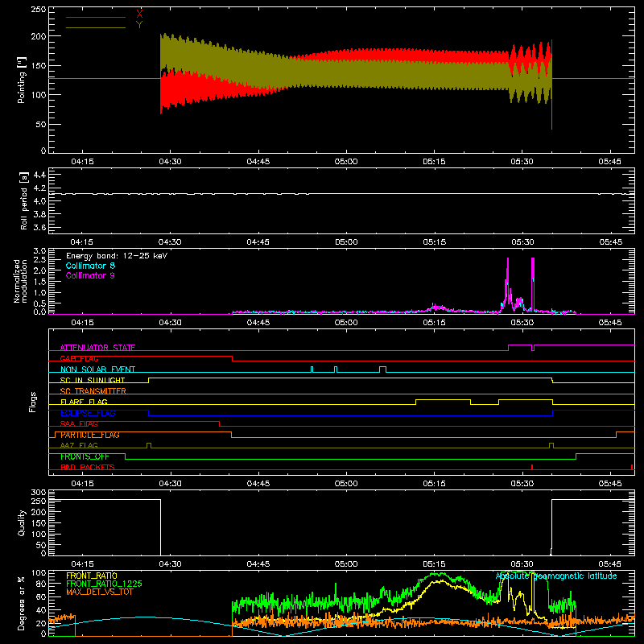This screenshot has width=644, height=644.
Task: Click the red X legend line
Action: (x=96, y=17)
